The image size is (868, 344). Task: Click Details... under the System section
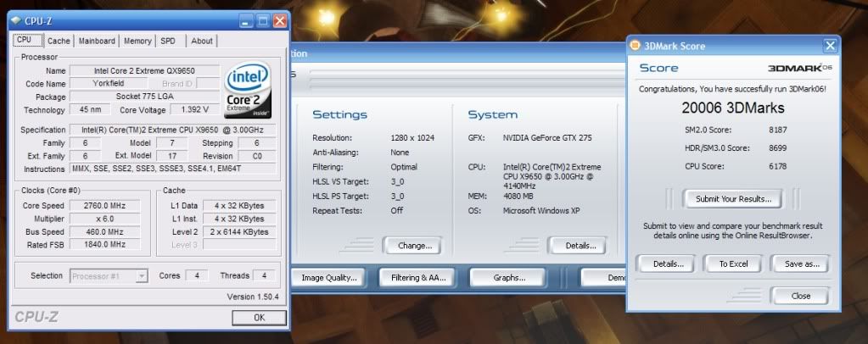point(580,246)
